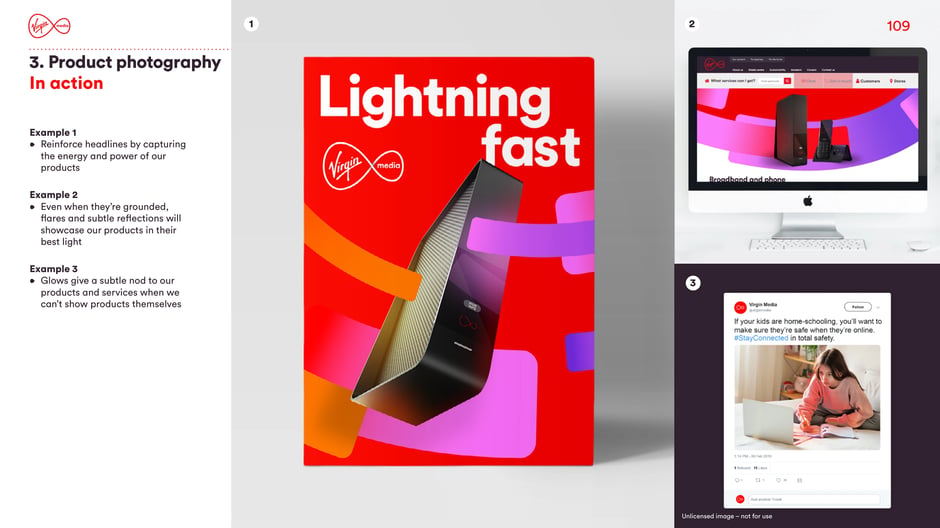Click the Virgin Media profile avatar on the tweet
Viewport: 940px width, 528px height.
740,307
